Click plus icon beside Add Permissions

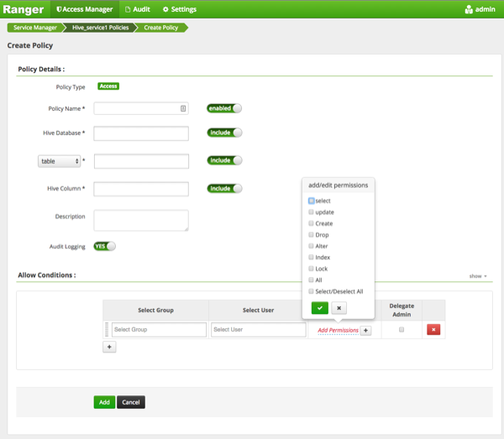click(x=365, y=330)
